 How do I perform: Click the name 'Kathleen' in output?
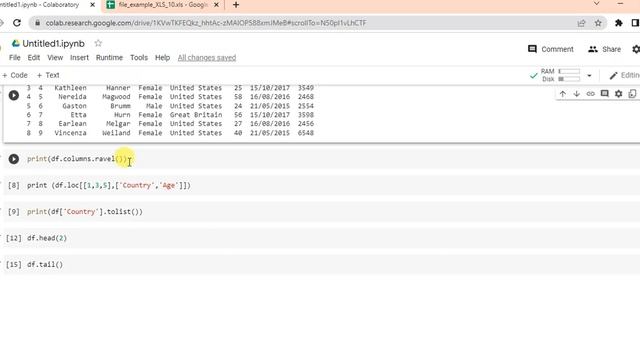pos(70,88)
